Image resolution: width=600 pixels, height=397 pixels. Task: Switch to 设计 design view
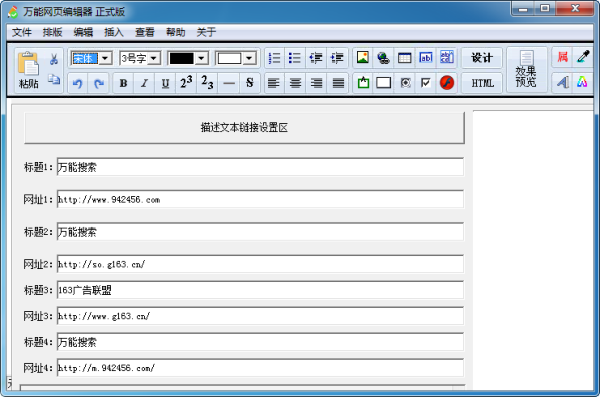(x=482, y=58)
